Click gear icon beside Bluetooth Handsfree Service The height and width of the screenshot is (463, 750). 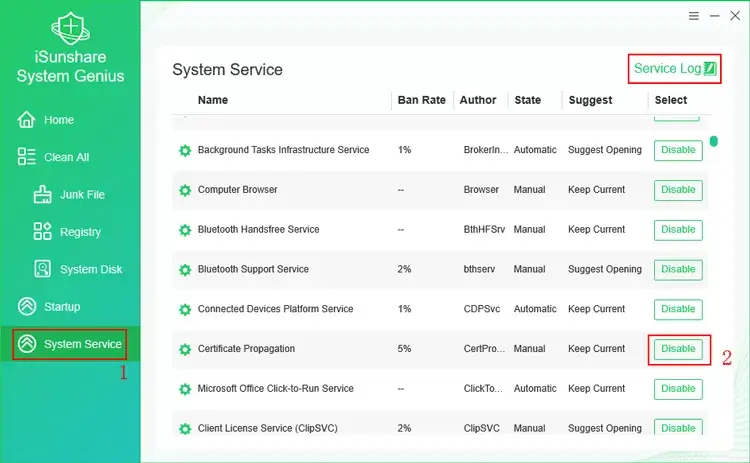tap(185, 230)
